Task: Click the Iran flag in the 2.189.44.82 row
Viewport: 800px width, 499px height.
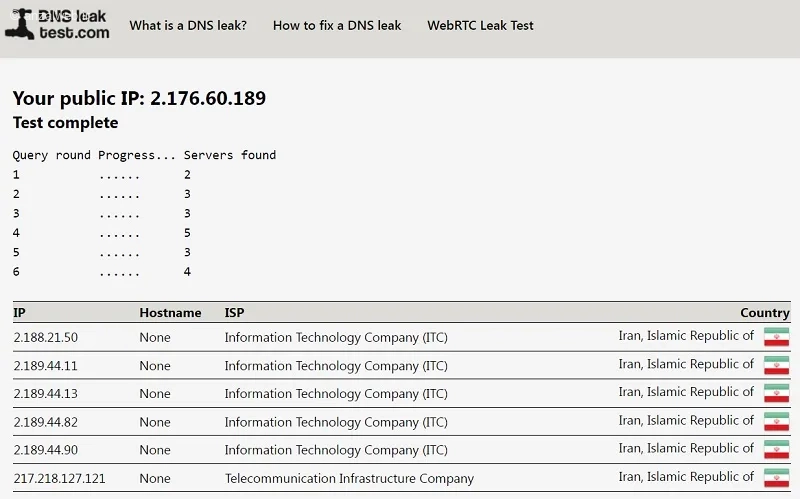Action: [777, 422]
